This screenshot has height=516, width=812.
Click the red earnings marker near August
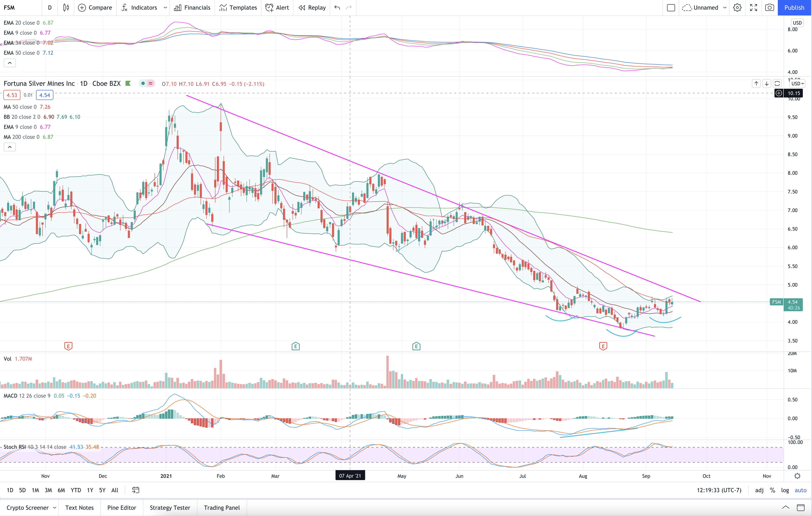(603, 346)
